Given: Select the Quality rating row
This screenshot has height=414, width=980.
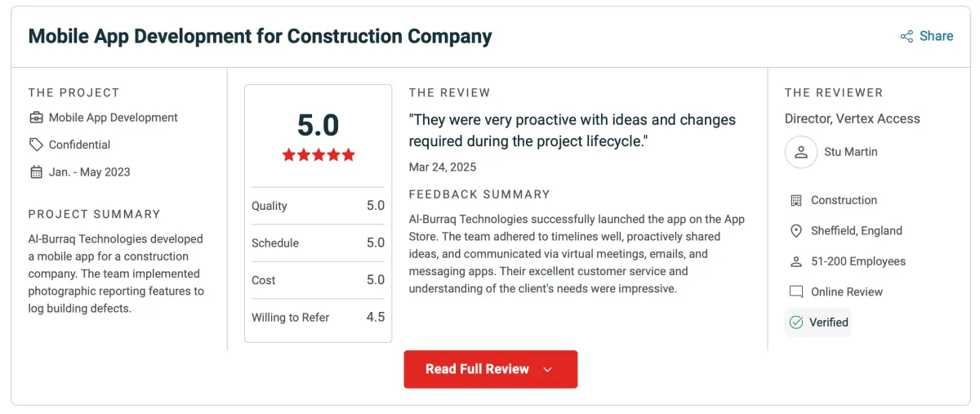Looking at the screenshot, I should [318, 206].
